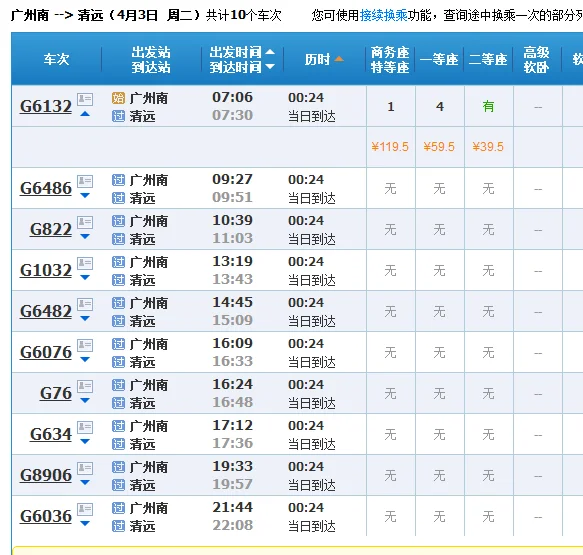
Task: Click the 车次 column header
Action: 57,59
